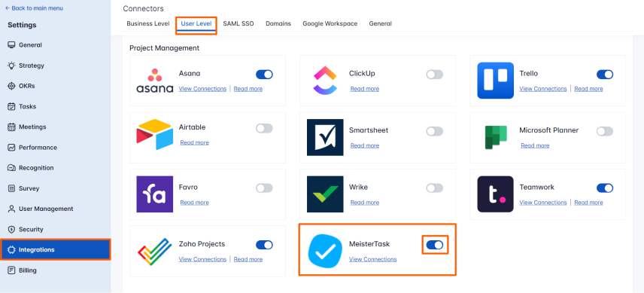Enable the Microsoft Planner toggle
Image resolution: width=644 pixels, height=293 pixels.
pos(605,131)
